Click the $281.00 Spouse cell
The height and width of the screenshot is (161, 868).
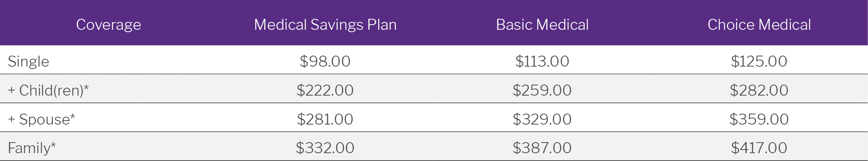coord(325,119)
